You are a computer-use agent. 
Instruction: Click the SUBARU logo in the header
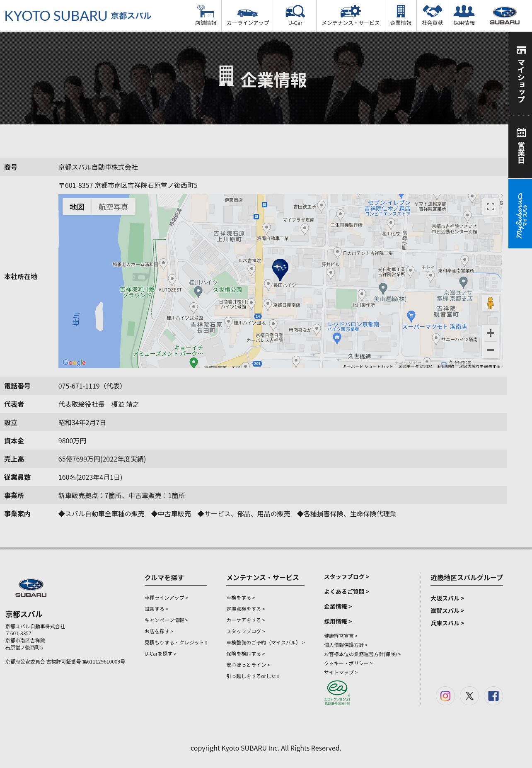coord(505,16)
